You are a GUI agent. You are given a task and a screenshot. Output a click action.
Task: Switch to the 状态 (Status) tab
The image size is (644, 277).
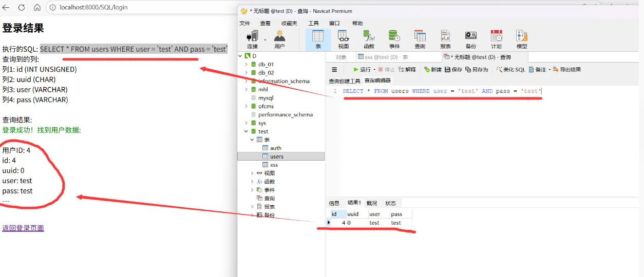pos(391,203)
